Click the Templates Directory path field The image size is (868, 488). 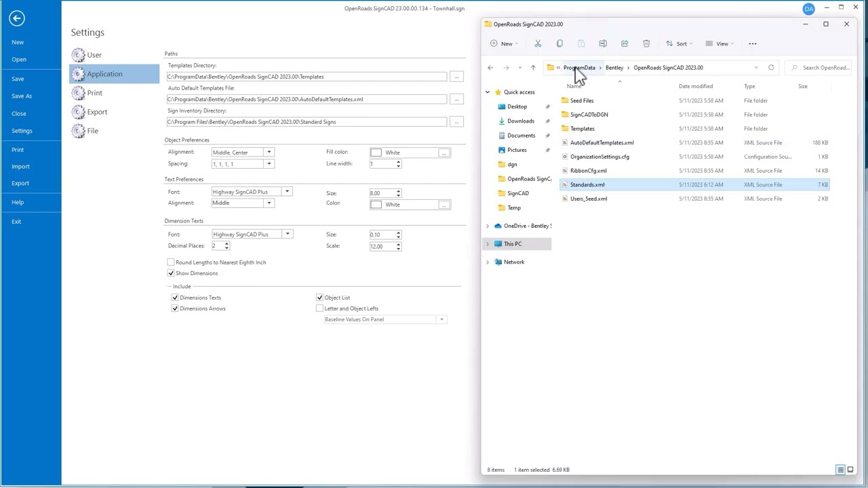(x=307, y=77)
